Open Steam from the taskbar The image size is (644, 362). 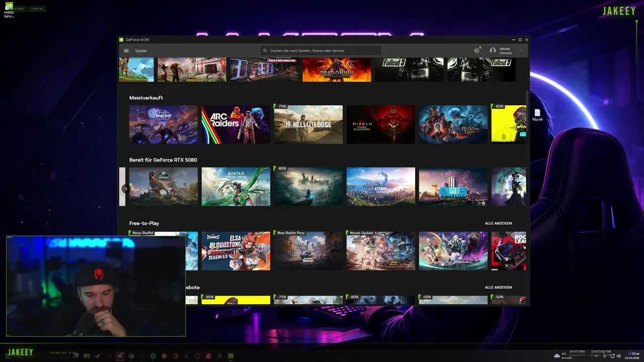98,356
